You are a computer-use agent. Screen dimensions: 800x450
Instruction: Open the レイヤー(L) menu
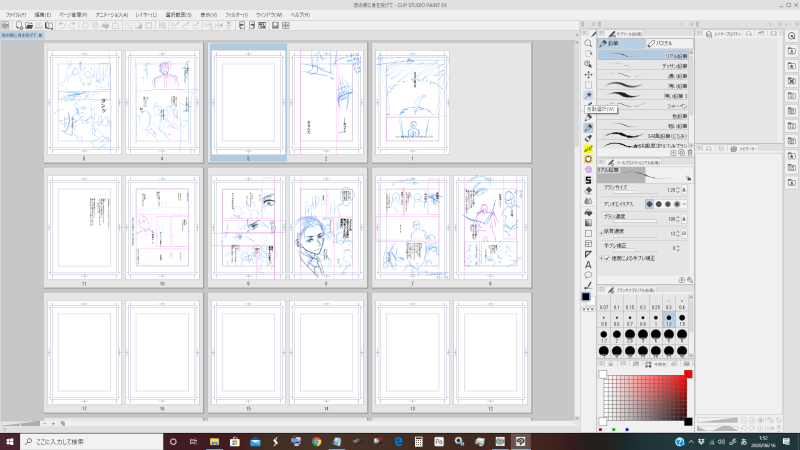point(146,15)
